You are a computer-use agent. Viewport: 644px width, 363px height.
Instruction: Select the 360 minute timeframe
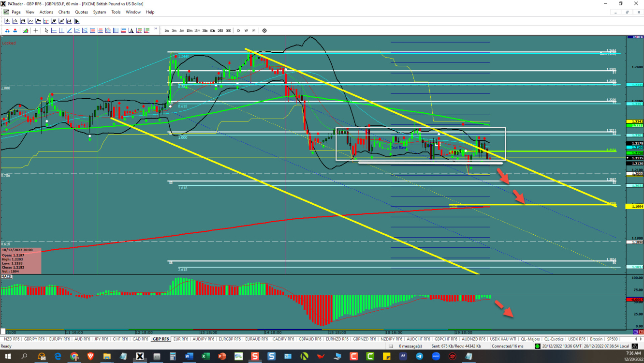coord(228,30)
